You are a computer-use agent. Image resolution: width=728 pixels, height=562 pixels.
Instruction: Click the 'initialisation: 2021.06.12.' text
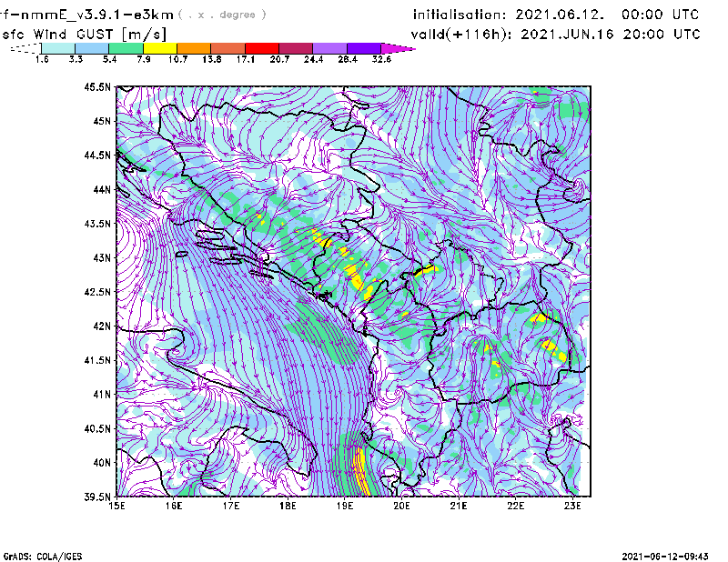point(509,15)
